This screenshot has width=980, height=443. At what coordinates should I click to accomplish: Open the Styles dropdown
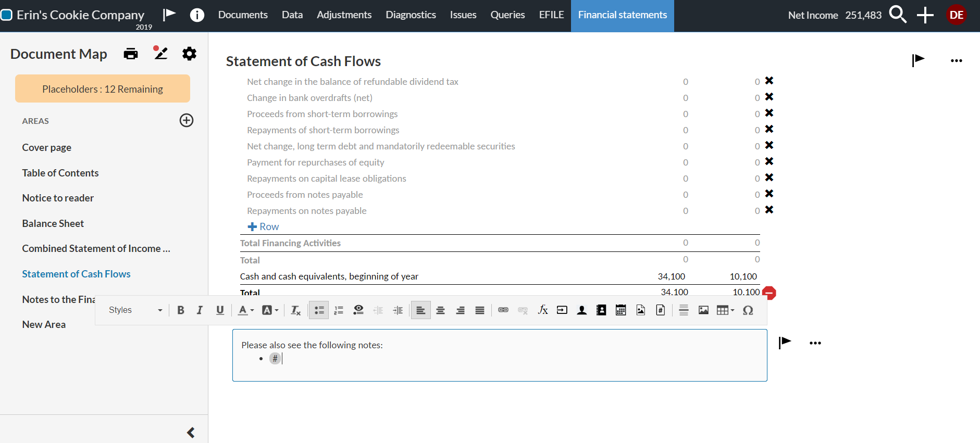pyautogui.click(x=135, y=310)
